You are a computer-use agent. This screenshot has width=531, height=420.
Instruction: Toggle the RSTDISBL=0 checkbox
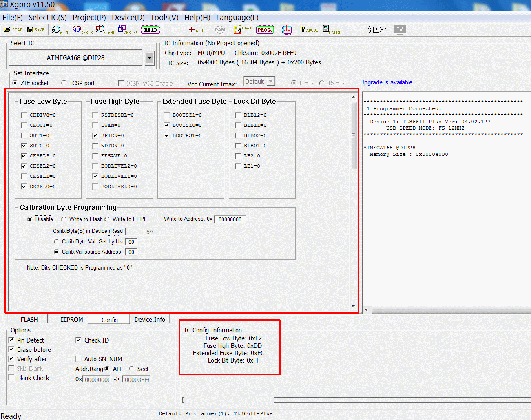[95, 115]
